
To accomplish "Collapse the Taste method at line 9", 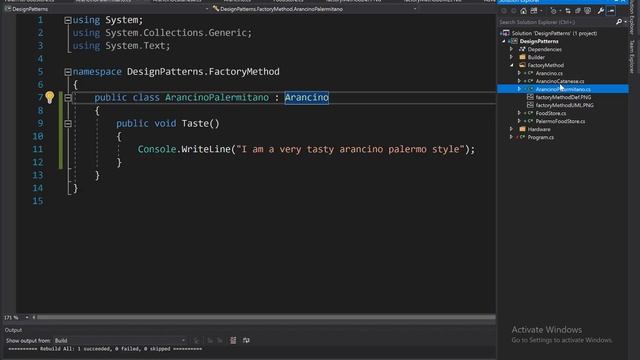I will point(68,124).
